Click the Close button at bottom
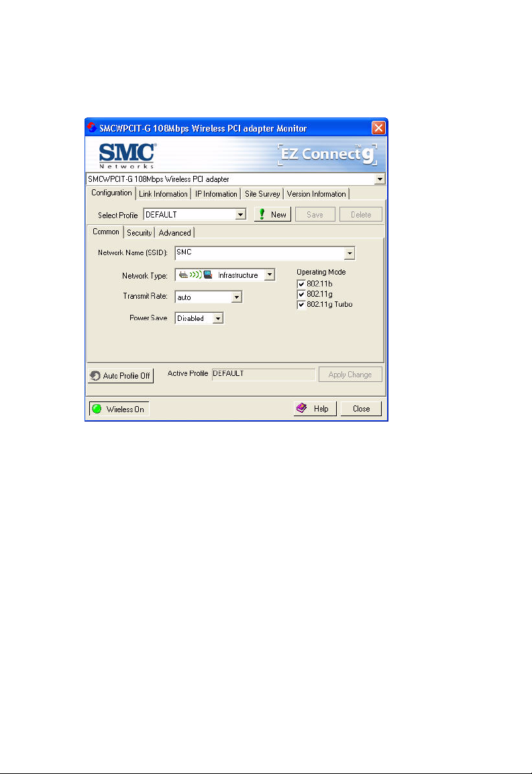The height and width of the screenshot is (774, 532). click(x=361, y=408)
